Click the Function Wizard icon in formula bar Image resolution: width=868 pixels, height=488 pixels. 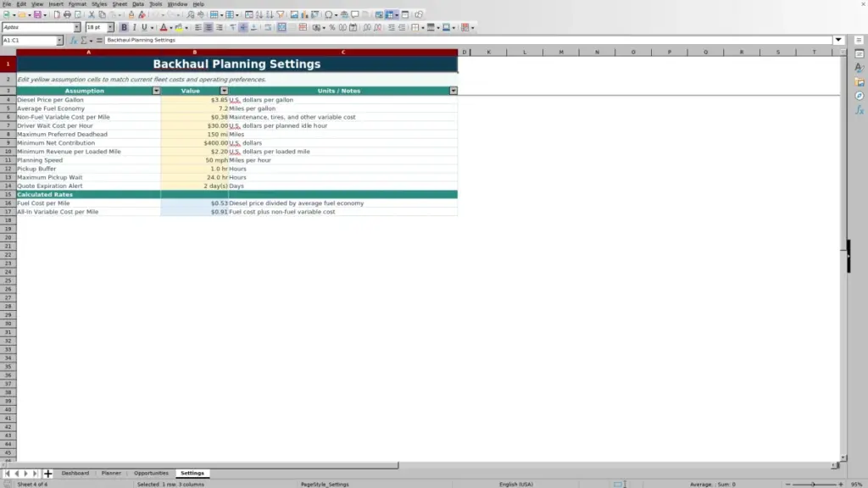click(x=73, y=41)
